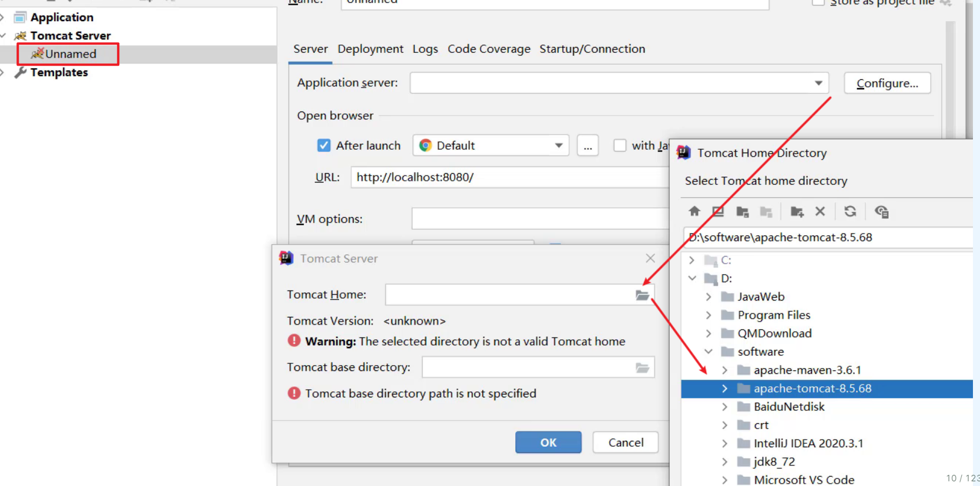Refresh the directory tree
The height and width of the screenshot is (486, 980).
coord(850,211)
